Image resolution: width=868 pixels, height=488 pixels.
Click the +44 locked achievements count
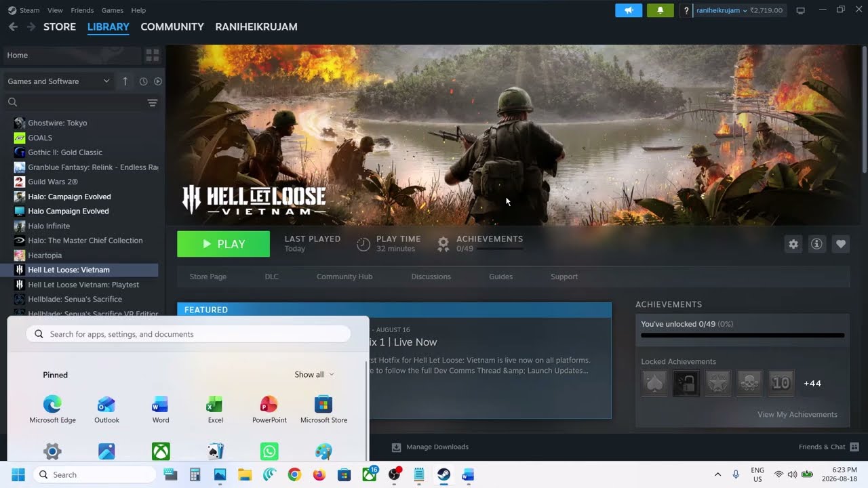coord(812,383)
